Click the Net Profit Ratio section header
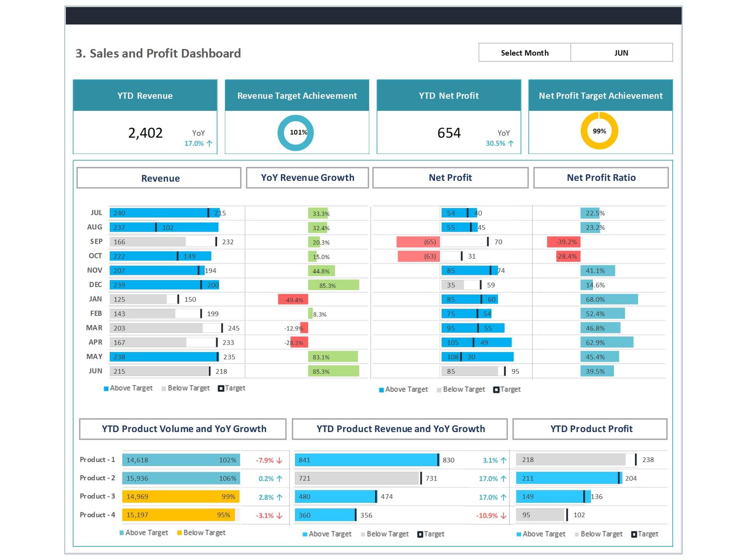The width and height of the screenshot is (747, 560). point(601,178)
